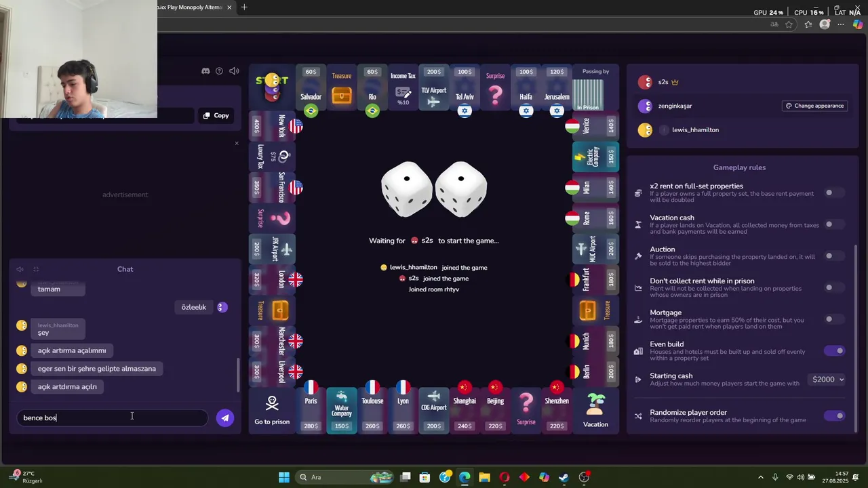Click the MUC Airport tile
The height and width of the screenshot is (488, 868).
click(x=595, y=249)
